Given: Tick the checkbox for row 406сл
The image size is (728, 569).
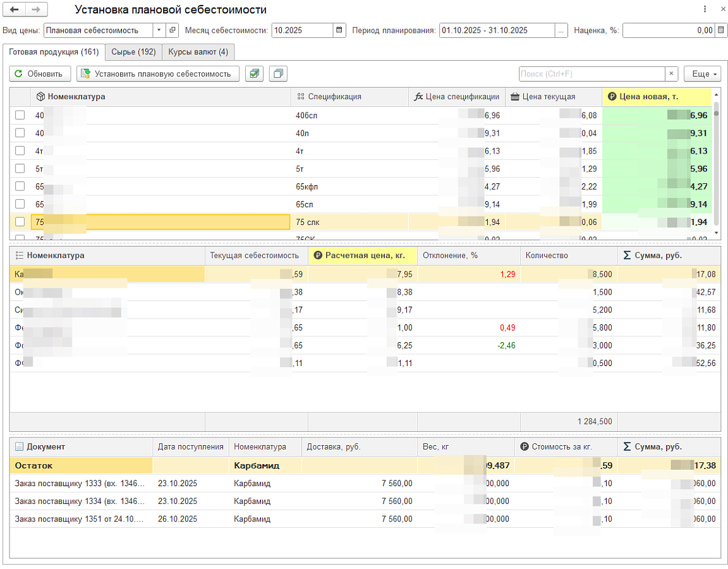Looking at the screenshot, I should tap(20, 115).
